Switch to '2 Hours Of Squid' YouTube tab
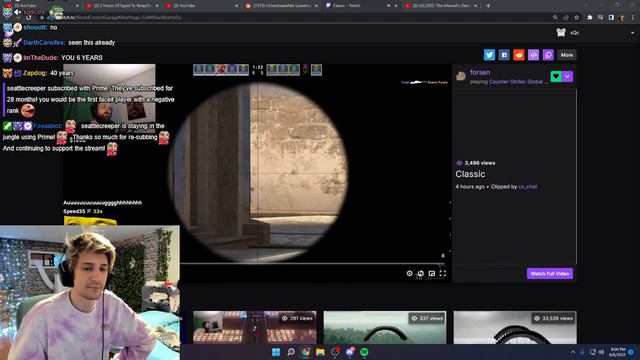Viewport: 640px width, 360px height. (122, 6)
